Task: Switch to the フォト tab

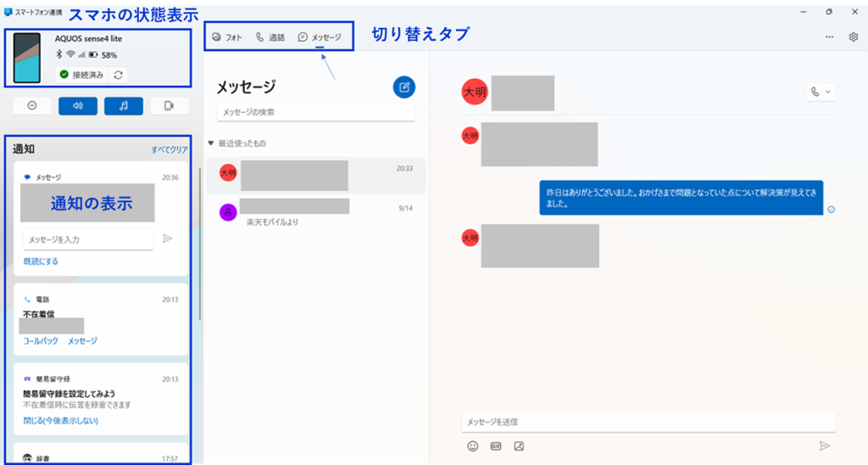Action: [227, 37]
